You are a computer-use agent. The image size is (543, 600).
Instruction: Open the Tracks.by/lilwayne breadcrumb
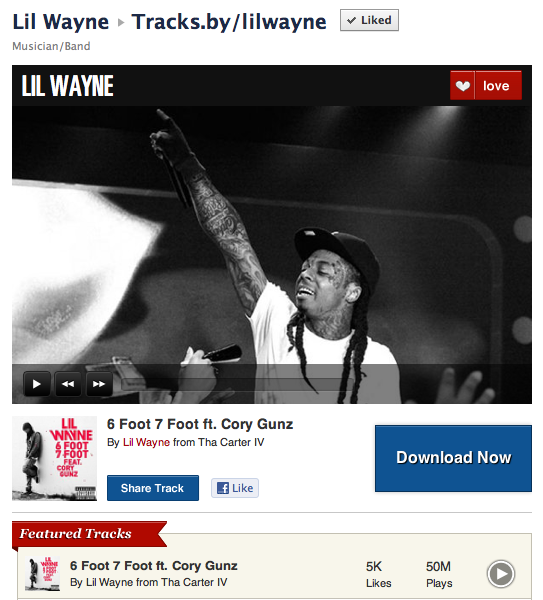coord(229,21)
